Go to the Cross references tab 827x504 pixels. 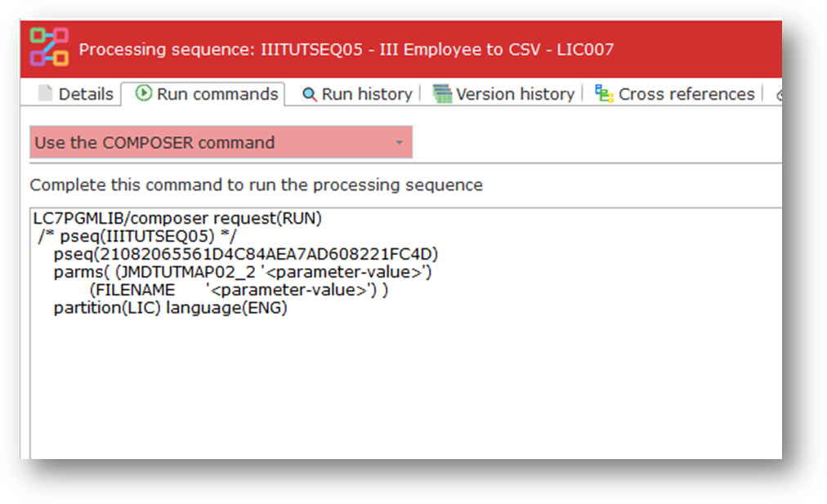point(674,94)
